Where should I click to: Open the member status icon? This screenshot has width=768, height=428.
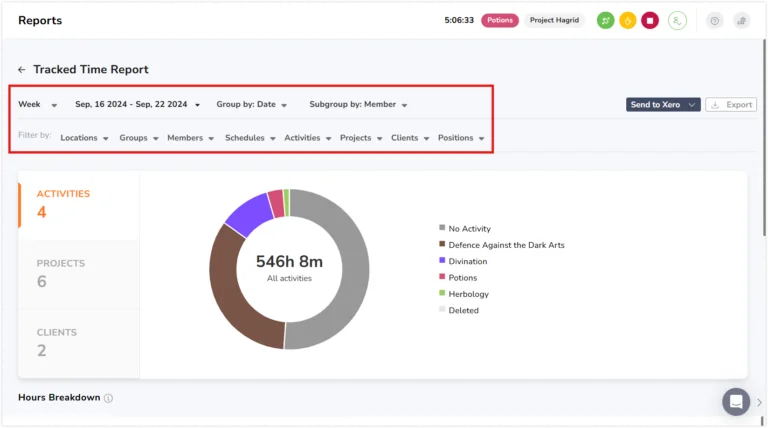[677, 21]
